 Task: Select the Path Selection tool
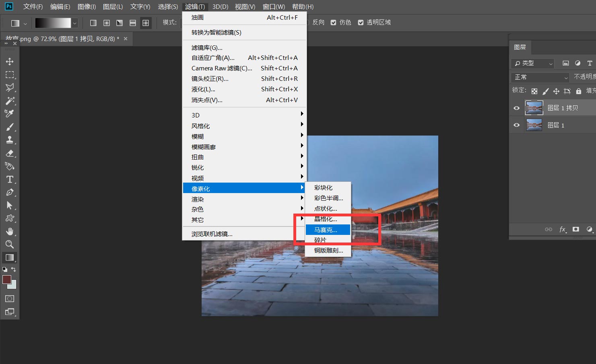(x=10, y=206)
